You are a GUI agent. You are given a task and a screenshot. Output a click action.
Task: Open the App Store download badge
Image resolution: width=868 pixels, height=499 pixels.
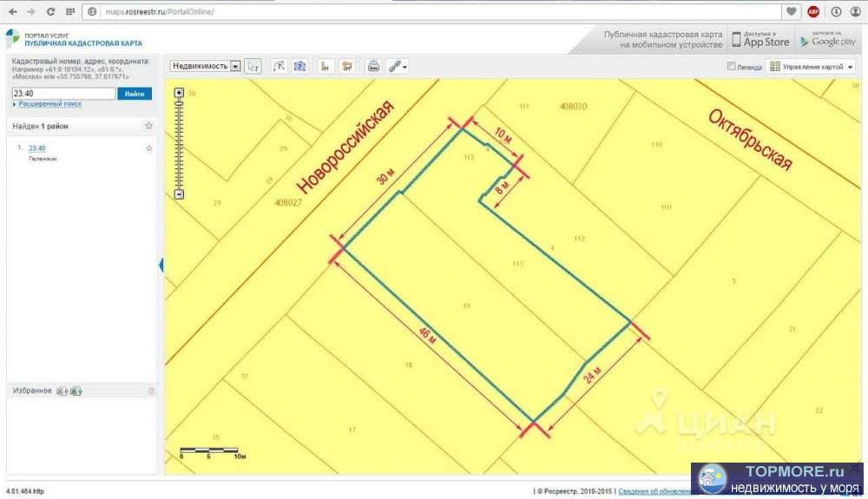click(x=760, y=40)
